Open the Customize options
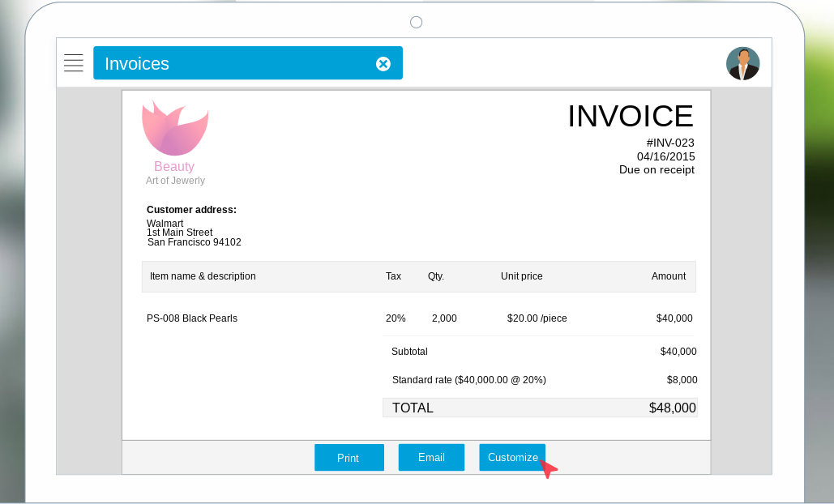The image size is (834, 504). pos(512,457)
